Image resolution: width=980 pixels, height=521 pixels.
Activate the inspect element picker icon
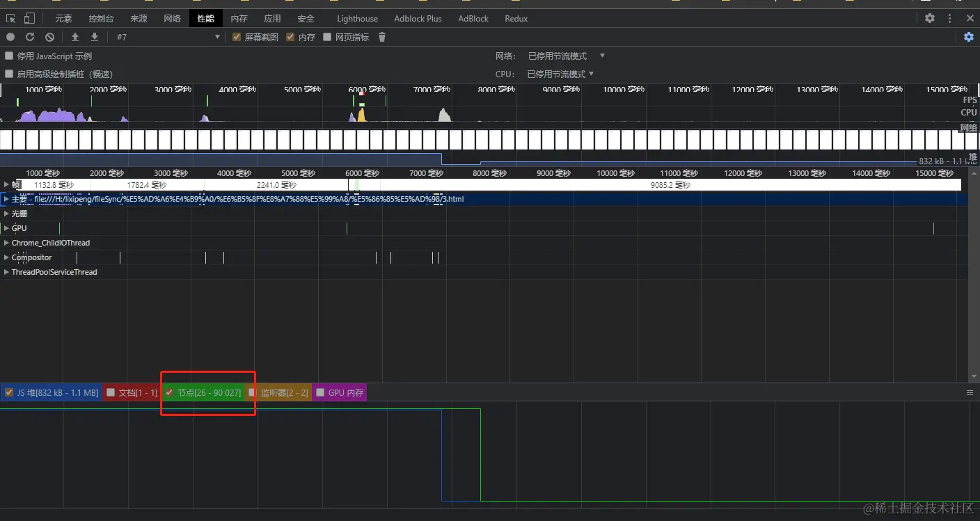click(x=10, y=19)
